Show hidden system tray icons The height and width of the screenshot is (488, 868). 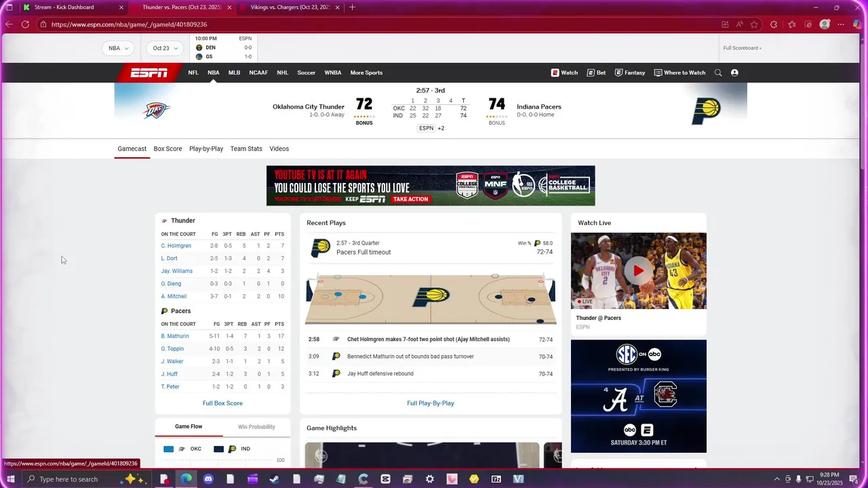(776, 479)
